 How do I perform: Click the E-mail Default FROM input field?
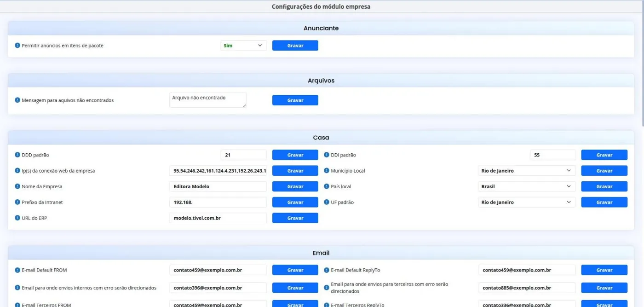[x=218, y=270]
